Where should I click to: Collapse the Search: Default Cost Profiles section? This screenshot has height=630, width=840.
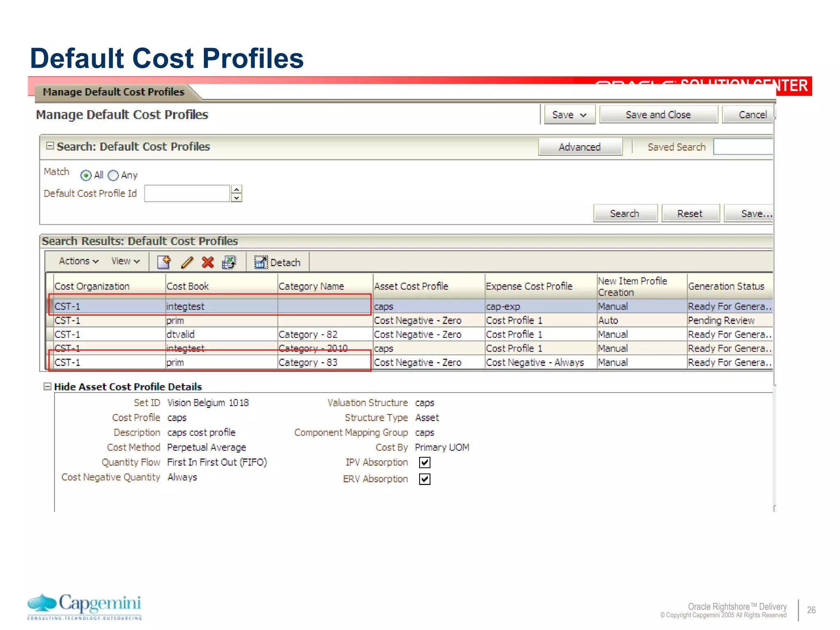(50, 146)
